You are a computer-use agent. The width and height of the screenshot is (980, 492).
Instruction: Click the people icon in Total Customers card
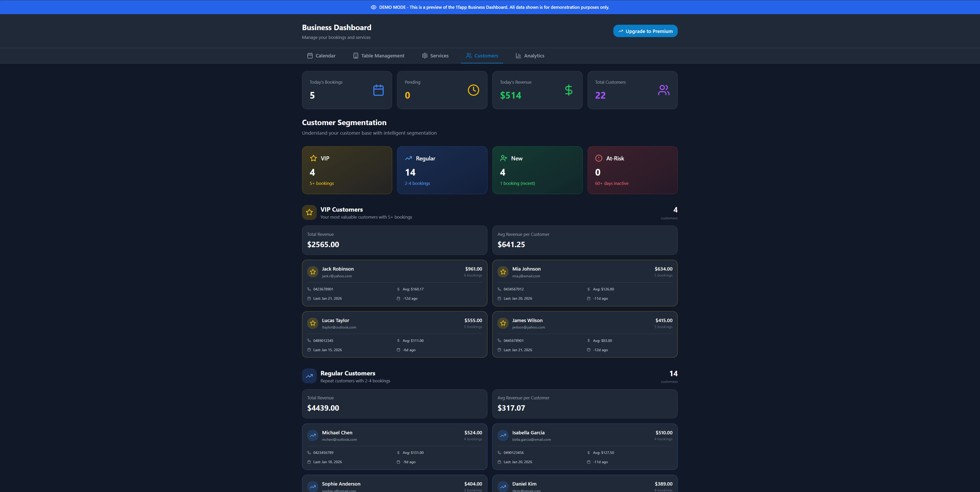click(664, 90)
